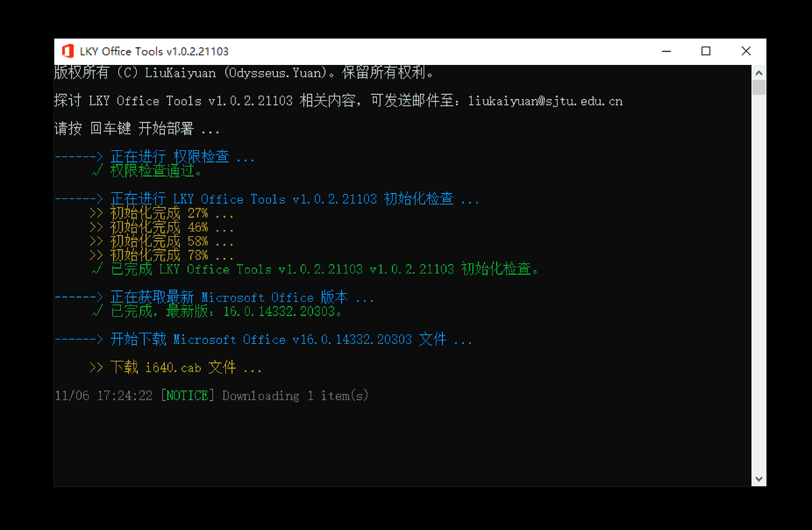Click the '开始下载 Microsoft Office' line
812x530 pixels.
pos(263,339)
